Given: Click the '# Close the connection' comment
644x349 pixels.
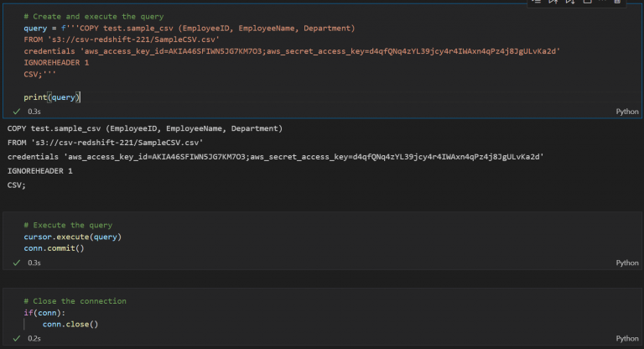Looking at the screenshot, I should 75,300.
